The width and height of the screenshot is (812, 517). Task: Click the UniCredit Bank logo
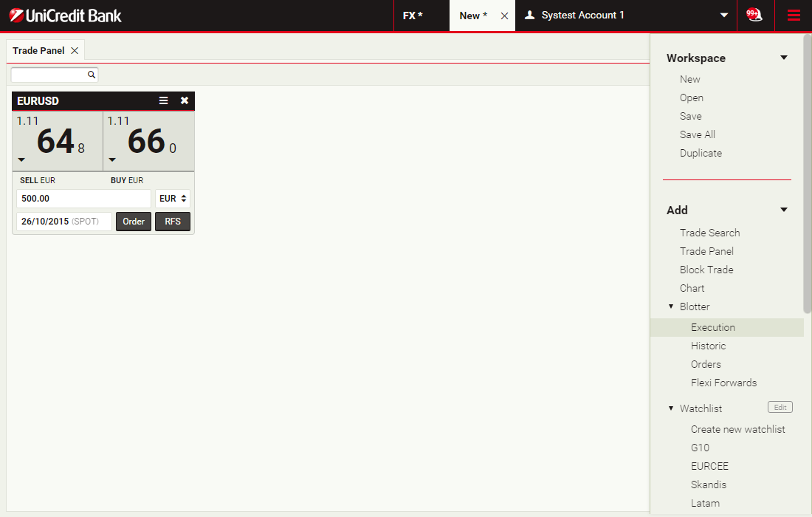click(x=65, y=16)
